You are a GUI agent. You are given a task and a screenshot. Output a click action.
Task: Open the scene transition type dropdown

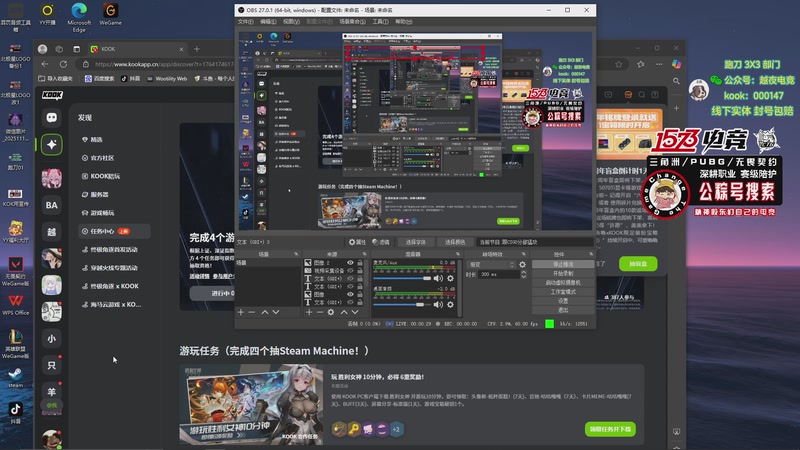pyautogui.click(x=491, y=264)
